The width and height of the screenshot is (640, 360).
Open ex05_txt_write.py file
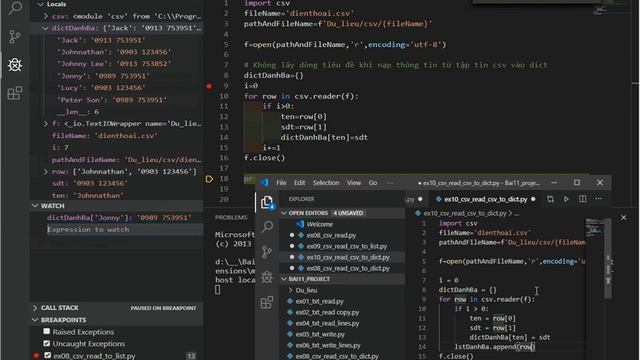[320, 334]
